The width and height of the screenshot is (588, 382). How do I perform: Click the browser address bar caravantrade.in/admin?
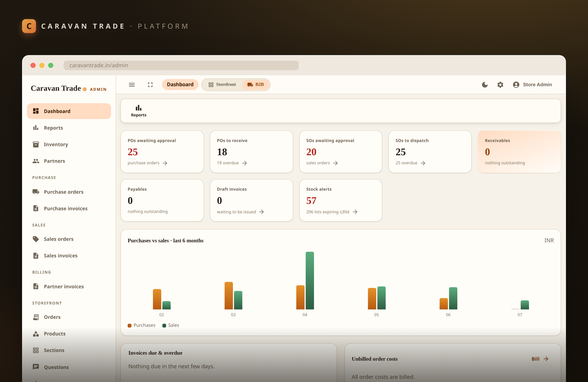181,65
